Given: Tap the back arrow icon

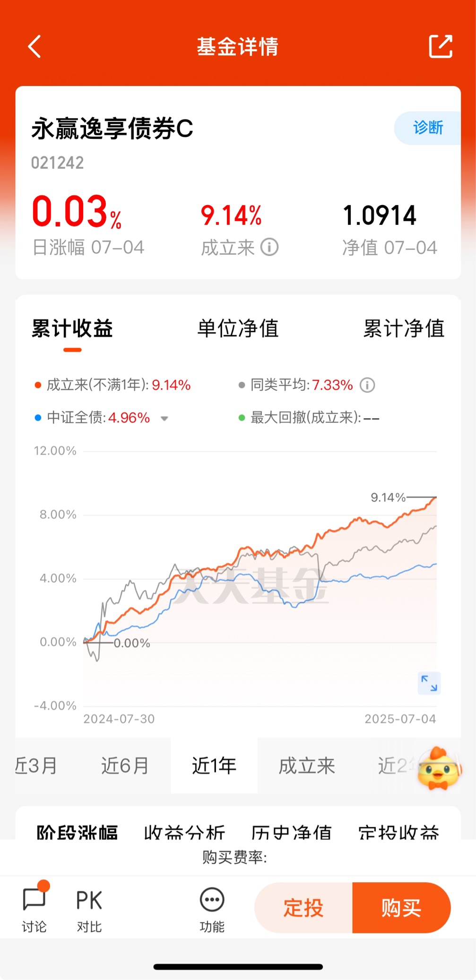Looking at the screenshot, I should pyautogui.click(x=35, y=46).
